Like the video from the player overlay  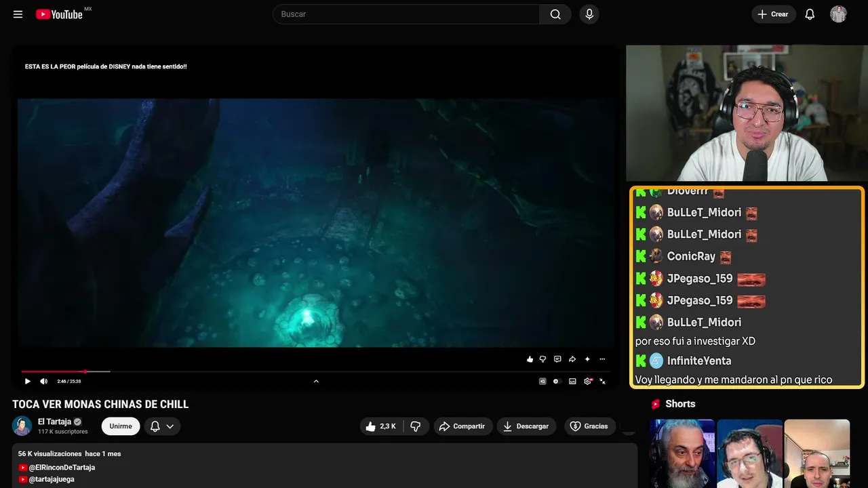(530, 359)
